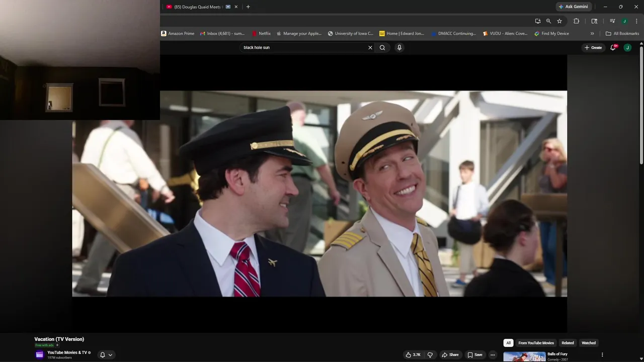The width and height of the screenshot is (644, 362).
Task: Open YouTube Movies & TV channel link
Action: pos(67,352)
